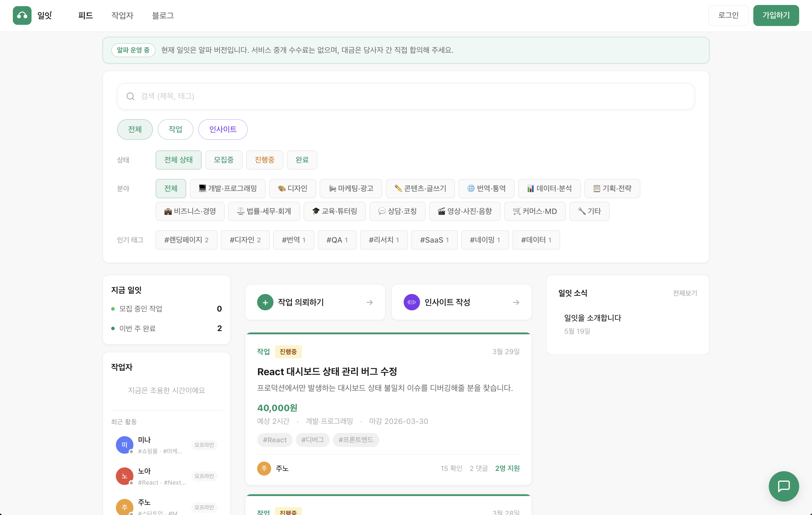Filter by 데이터·분석 category
Viewport: 812px width, 515px height.
click(x=549, y=189)
